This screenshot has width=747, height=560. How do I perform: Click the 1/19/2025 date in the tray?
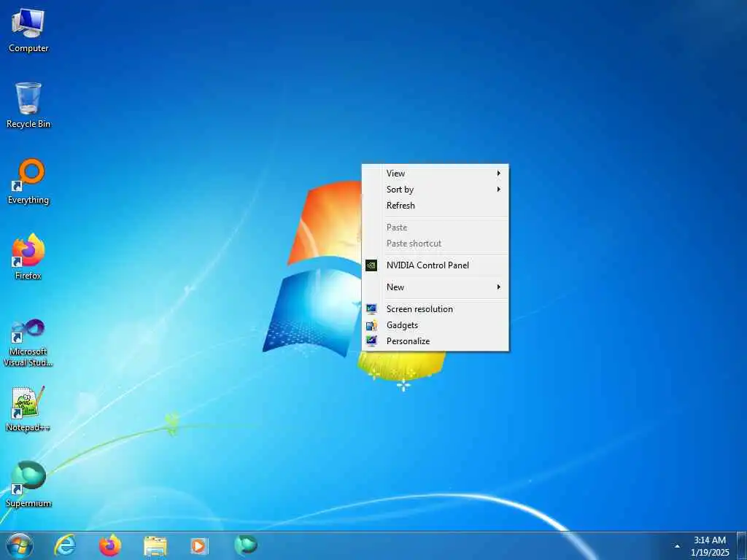click(710, 553)
